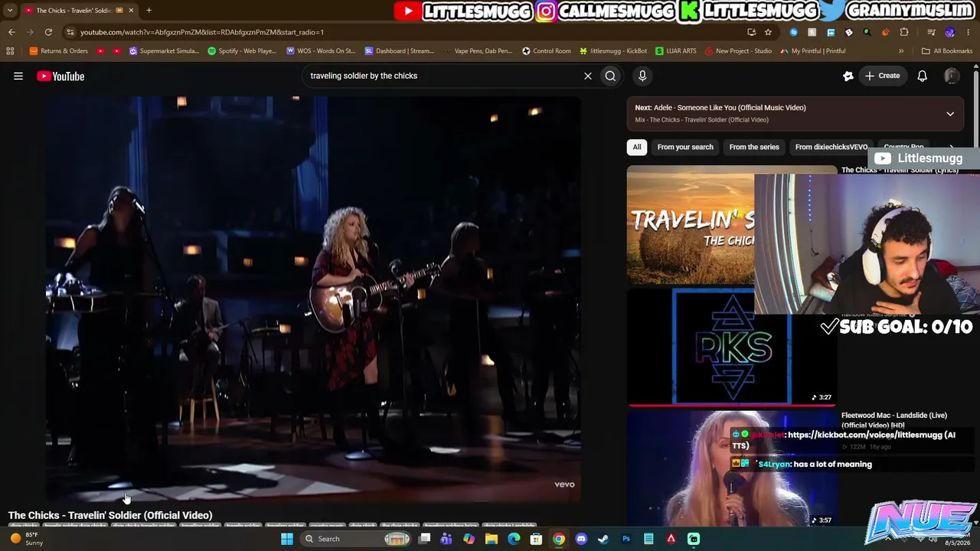This screenshot has height=551, width=980.
Task: Select the From the series chip
Action: click(754, 147)
